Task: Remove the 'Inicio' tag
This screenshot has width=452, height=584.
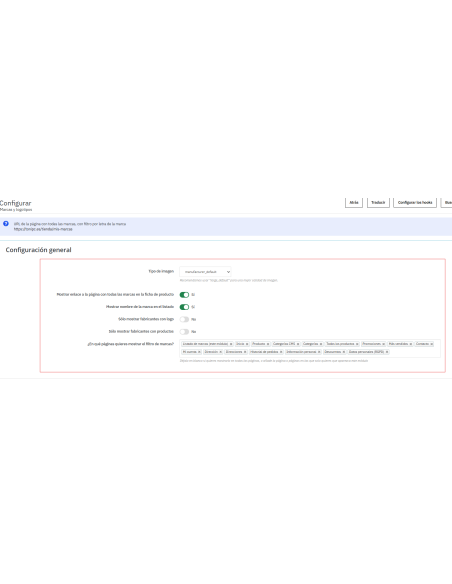Action: [x=247, y=344]
